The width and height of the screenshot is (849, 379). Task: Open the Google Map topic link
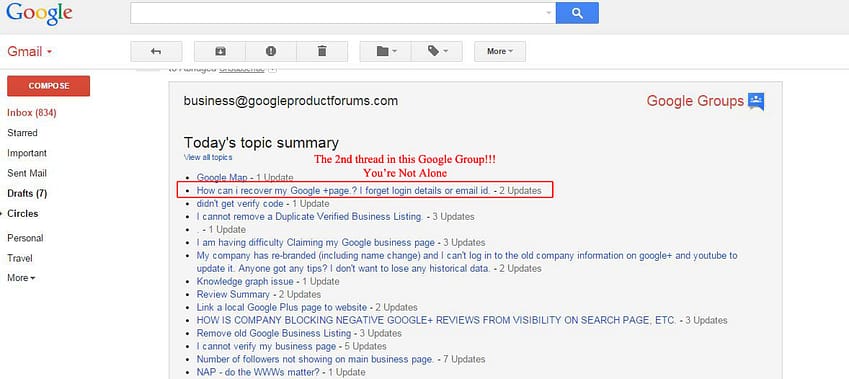pos(222,178)
